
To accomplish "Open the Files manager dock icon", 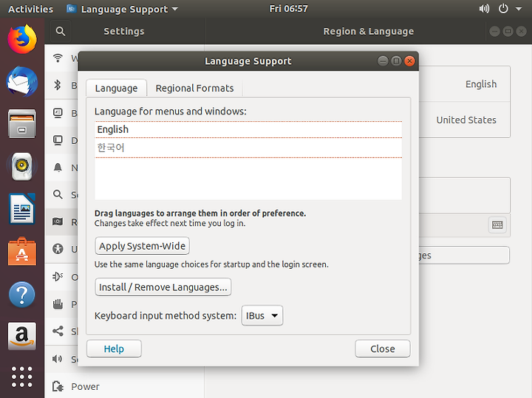I will point(22,124).
